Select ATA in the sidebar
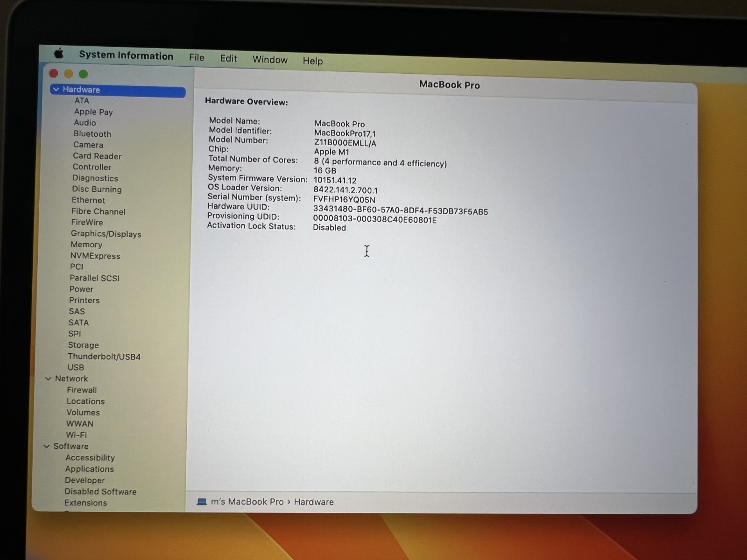The height and width of the screenshot is (560, 747). tap(82, 100)
